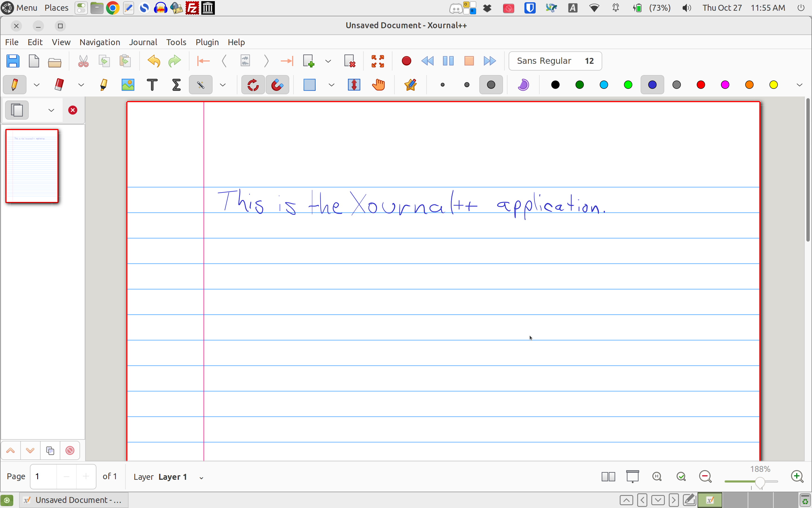The height and width of the screenshot is (508, 812).
Task: Go to the first page
Action: [x=203, y=61]
